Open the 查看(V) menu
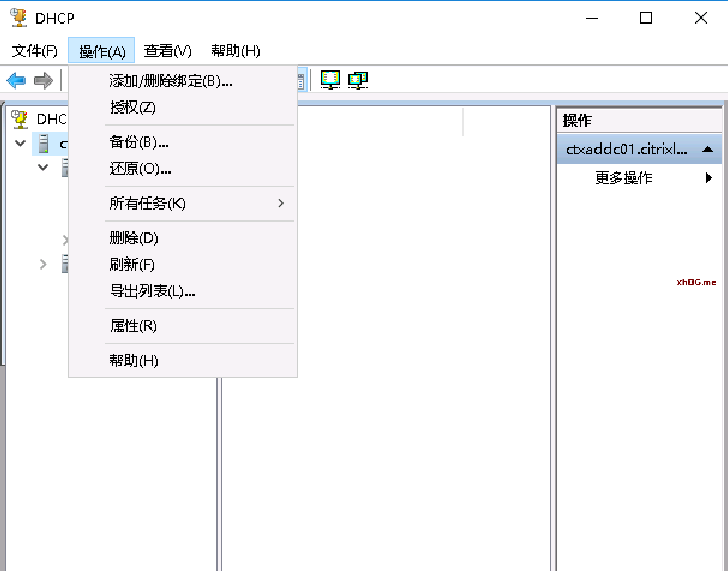 click(x=168, y=51)
